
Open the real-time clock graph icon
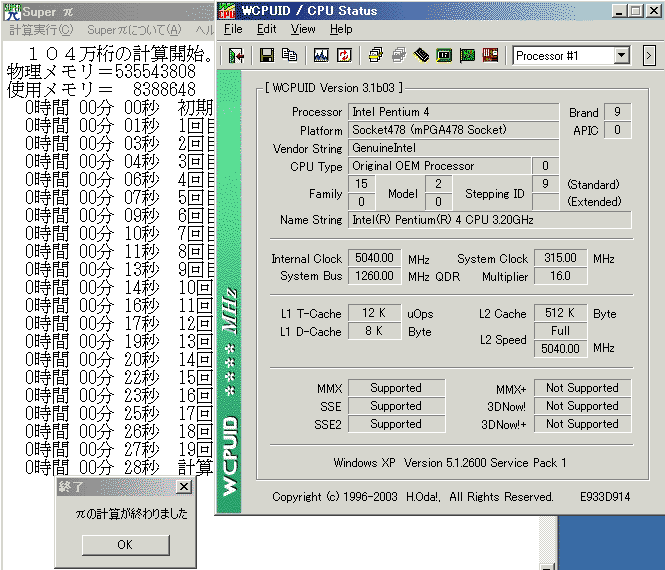click(321, 56)
